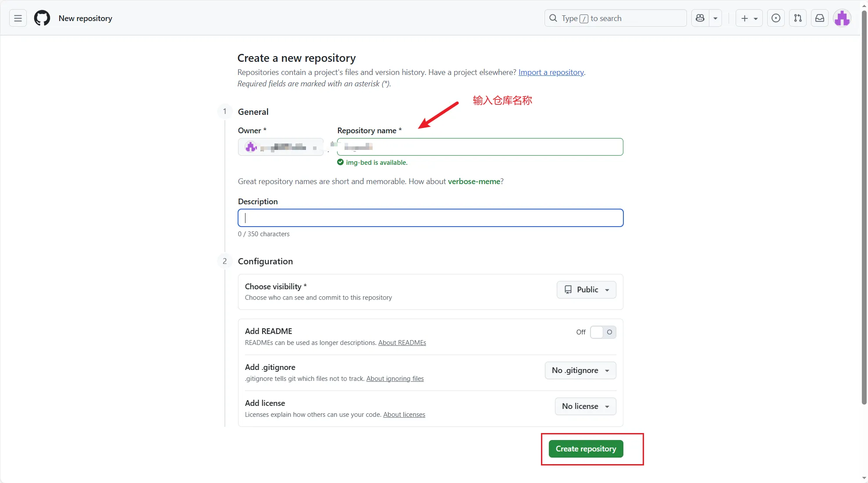The width and height of the screenshot is (868, 483).
Task: Focus the Type to search box
Action: point(615,18)
